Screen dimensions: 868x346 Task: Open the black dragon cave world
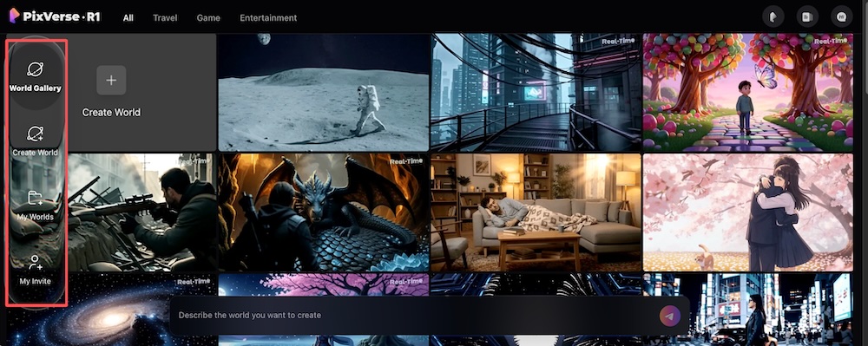pos(324,212)
